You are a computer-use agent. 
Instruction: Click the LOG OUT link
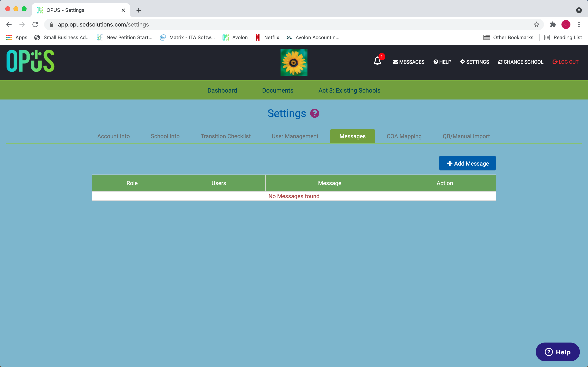565,62
